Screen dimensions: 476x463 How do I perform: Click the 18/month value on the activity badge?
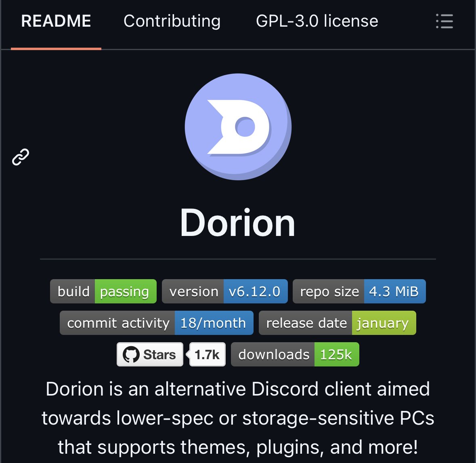pyautogui.click(x=214, y=323)
